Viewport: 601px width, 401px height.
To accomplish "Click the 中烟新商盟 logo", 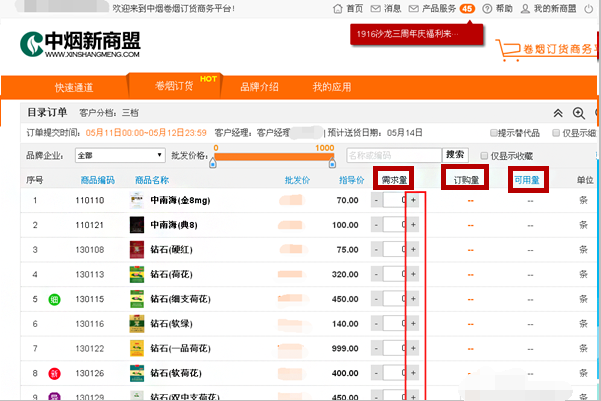I will coord(80,44).
